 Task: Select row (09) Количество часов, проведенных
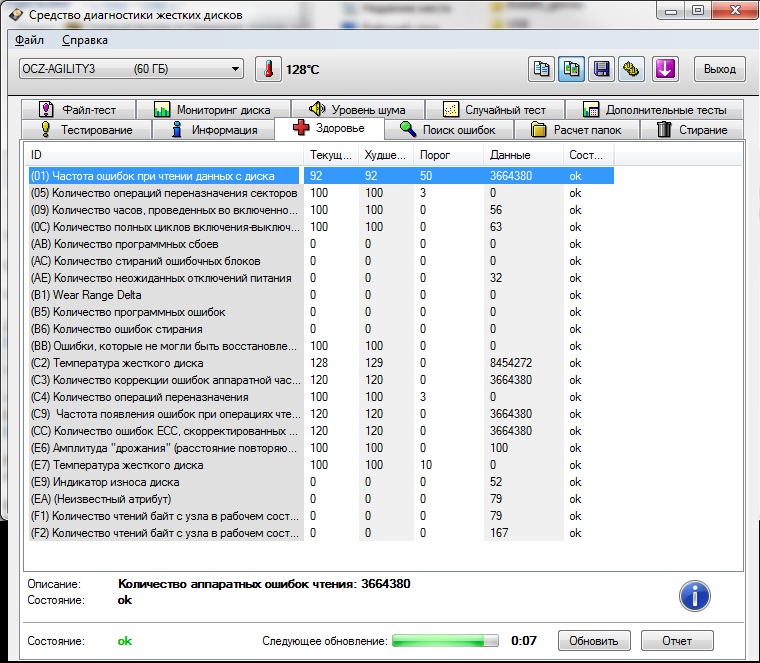point(321,210)
